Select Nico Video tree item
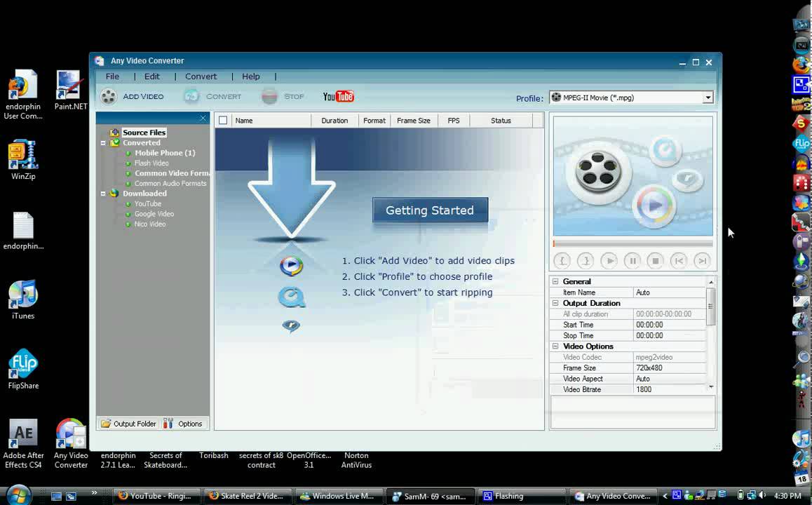This screenshot has height=505, width=812. click(149, 224)
